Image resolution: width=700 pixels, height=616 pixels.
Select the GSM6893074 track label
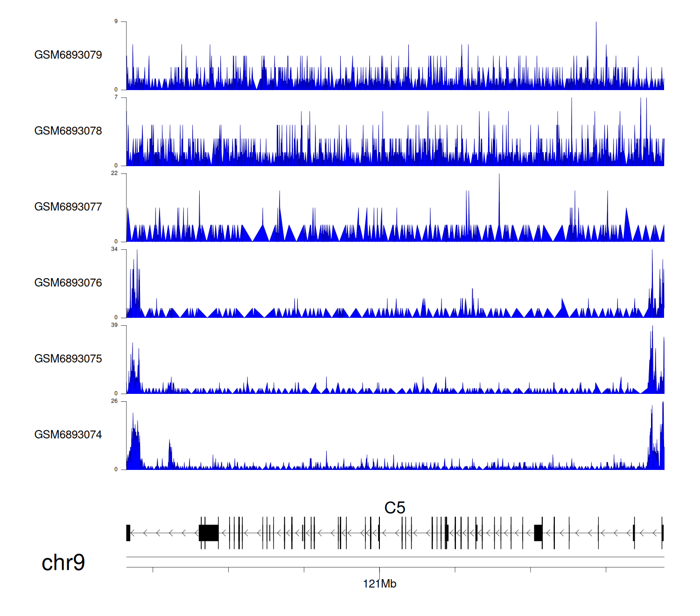pos(68,435)
